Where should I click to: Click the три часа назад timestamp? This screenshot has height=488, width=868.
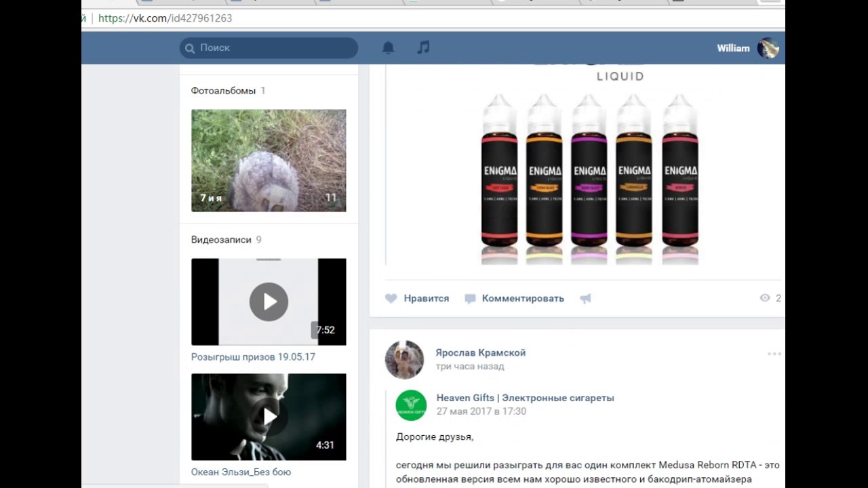pyautogui.click(x=470, y=367)
